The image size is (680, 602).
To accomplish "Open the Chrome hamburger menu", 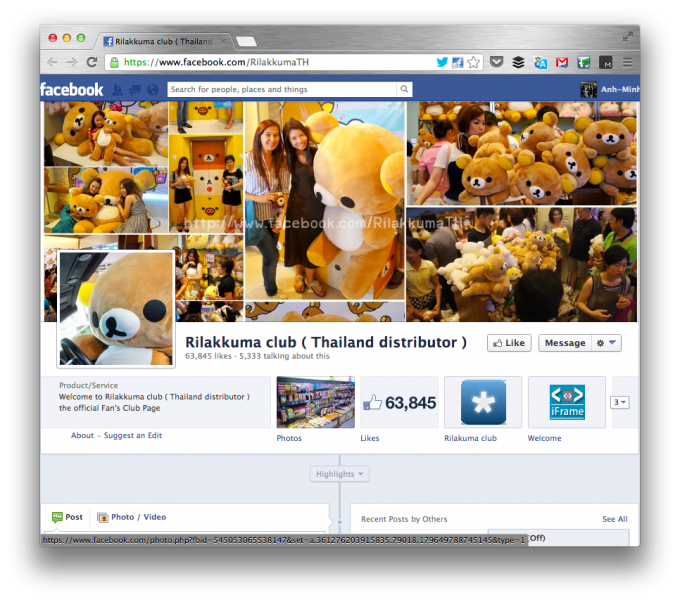I will click(x=627, y=62).
